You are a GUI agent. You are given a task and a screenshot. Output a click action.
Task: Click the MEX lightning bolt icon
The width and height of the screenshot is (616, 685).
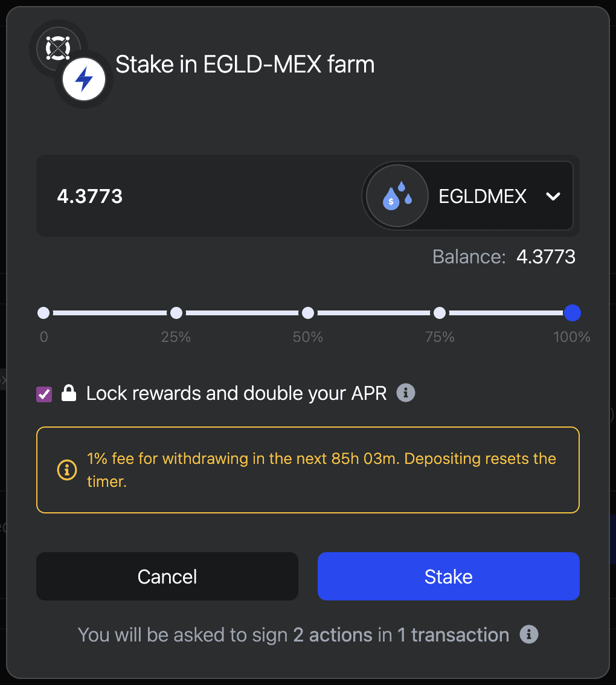coord(84,79)
